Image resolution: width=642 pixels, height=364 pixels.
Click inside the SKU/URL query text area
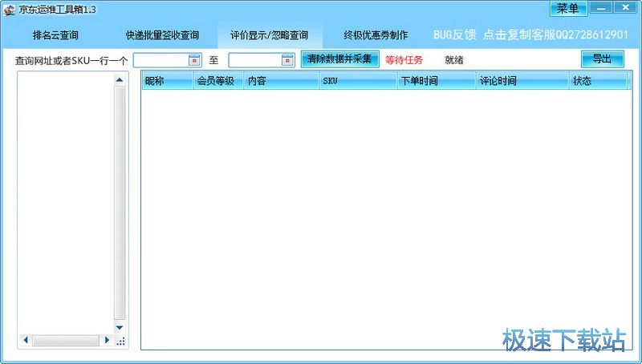(64, 200)
